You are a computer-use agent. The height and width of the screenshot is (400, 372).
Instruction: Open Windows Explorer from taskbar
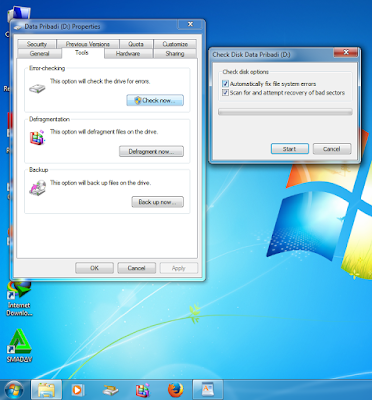[x=46, y=390]
